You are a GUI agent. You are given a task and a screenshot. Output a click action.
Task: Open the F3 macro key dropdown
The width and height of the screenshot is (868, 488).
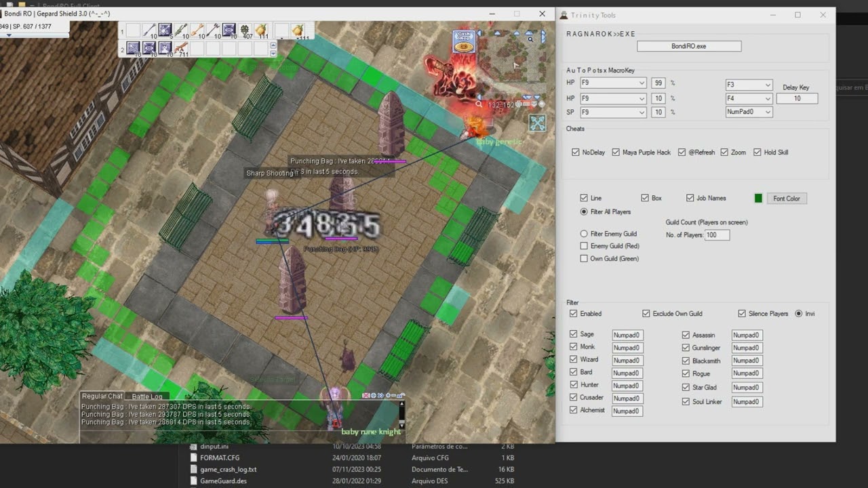click(x=749, y=85)
